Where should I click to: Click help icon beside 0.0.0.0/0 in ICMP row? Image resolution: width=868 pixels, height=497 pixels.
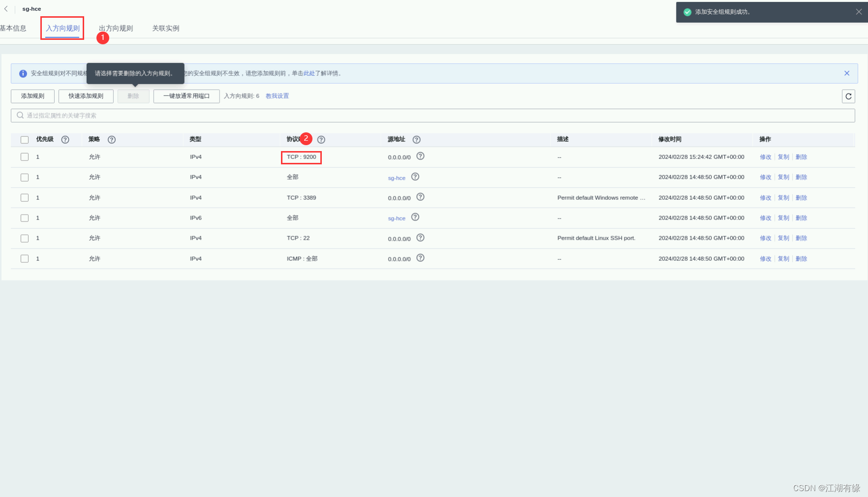click(420, 258)
